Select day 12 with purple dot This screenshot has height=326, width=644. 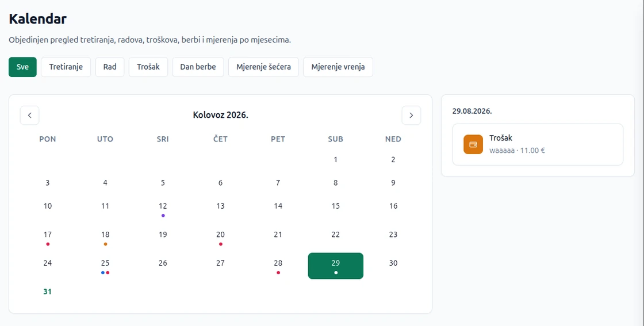(x=163, y=209)
